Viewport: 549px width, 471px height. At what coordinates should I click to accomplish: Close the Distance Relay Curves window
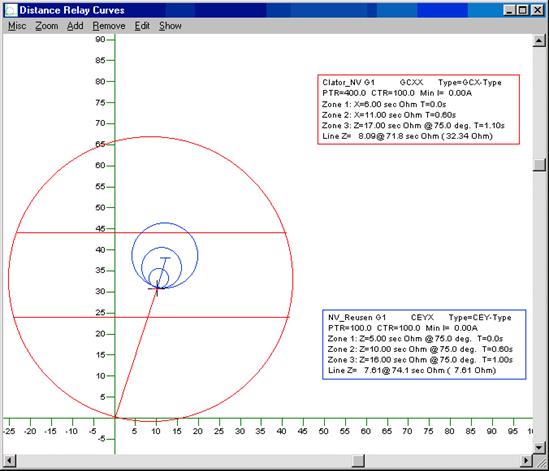537,10
